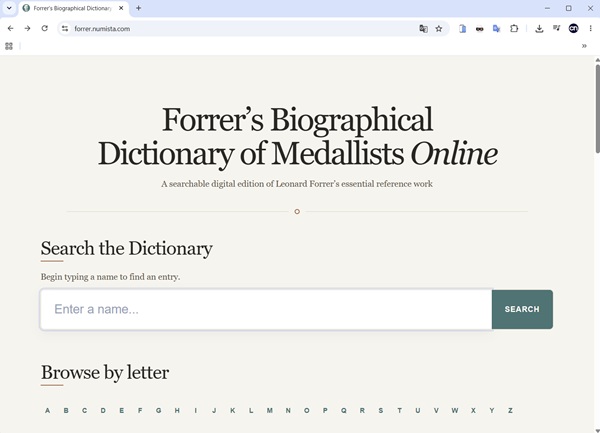Close the Forrer's Biographical Dictionary tab

121,8
